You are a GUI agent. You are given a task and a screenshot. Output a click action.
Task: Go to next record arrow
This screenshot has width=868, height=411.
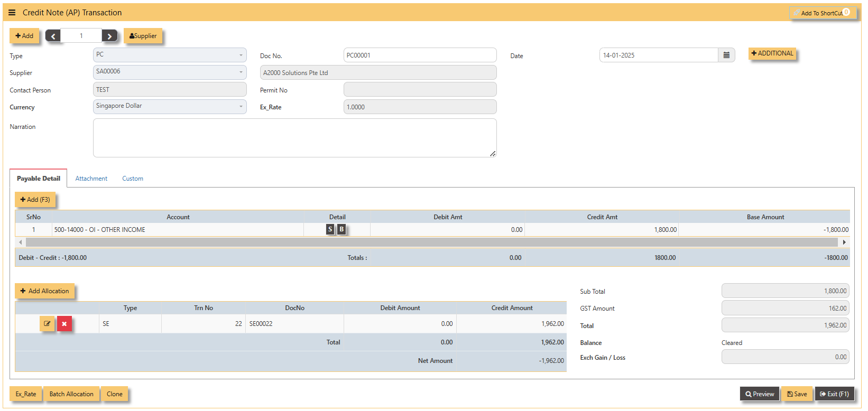pos(109,36)
